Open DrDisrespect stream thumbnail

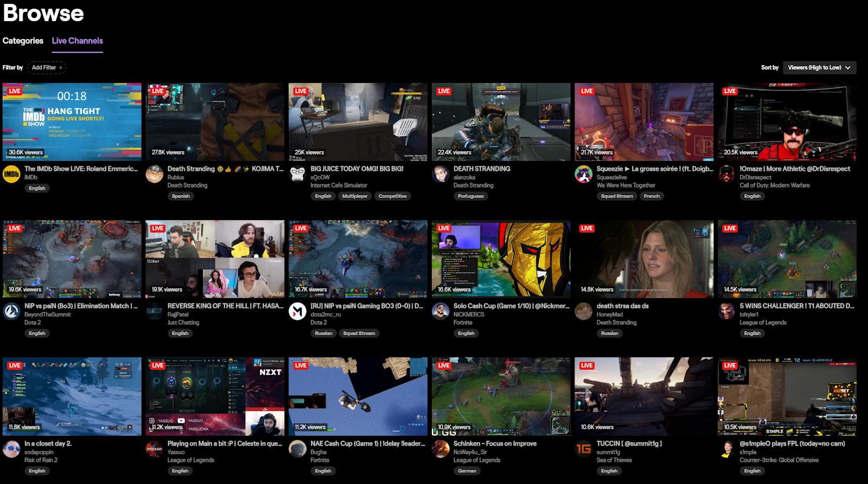[x=787, y=122]
